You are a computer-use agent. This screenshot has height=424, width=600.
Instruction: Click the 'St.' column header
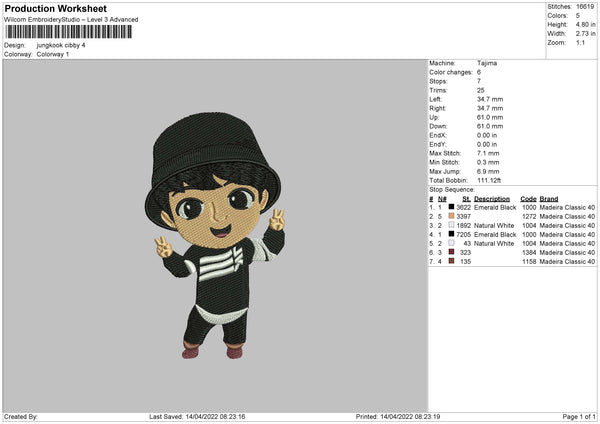(466, 199)
